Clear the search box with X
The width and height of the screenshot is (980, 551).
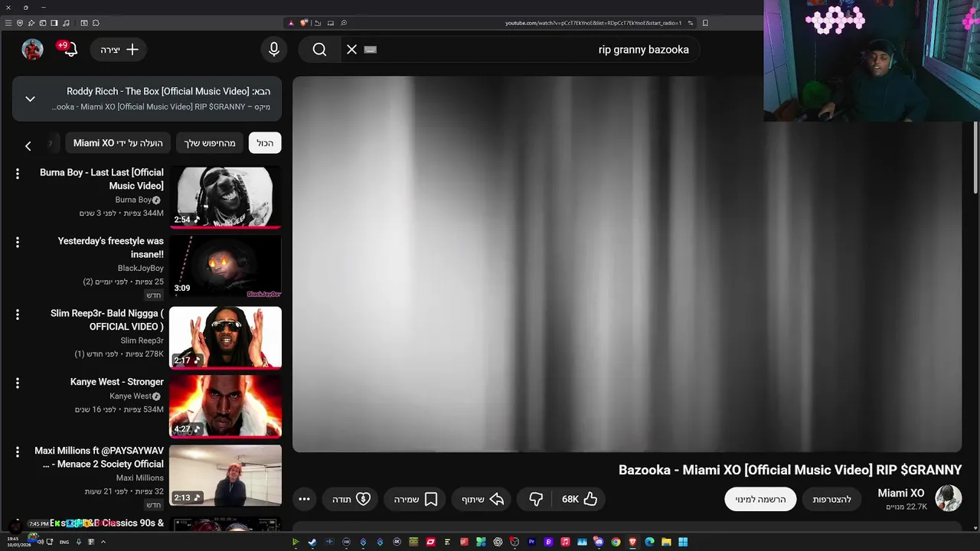click(351, 49)
